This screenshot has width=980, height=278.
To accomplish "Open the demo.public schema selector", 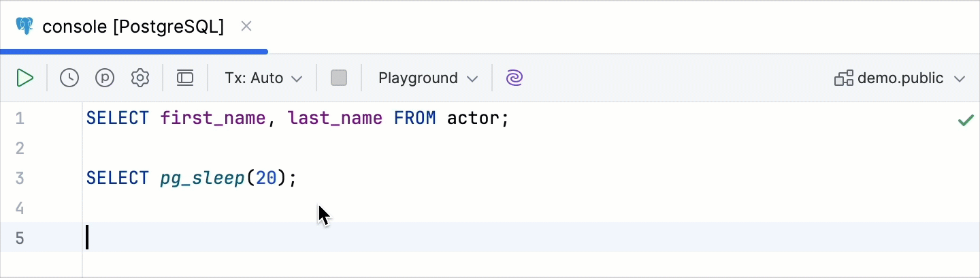I will click(900, 78).
